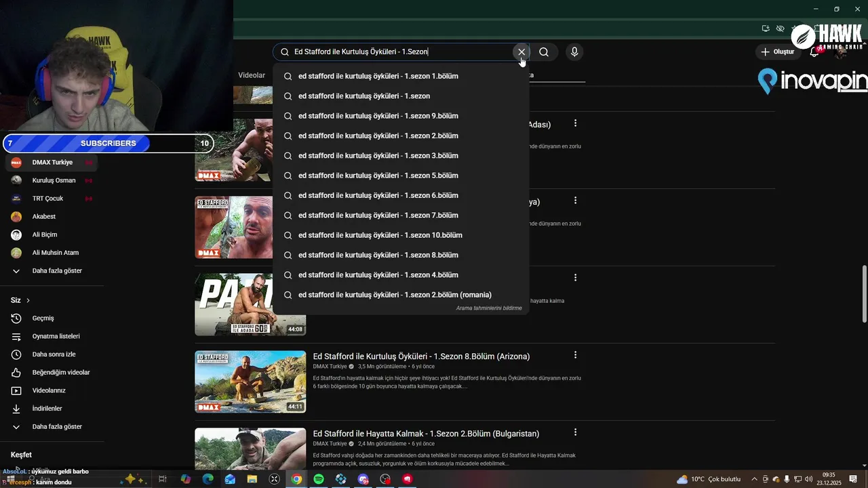
Task: Open Videolarınız in sidebar
Action: [52, 390]
